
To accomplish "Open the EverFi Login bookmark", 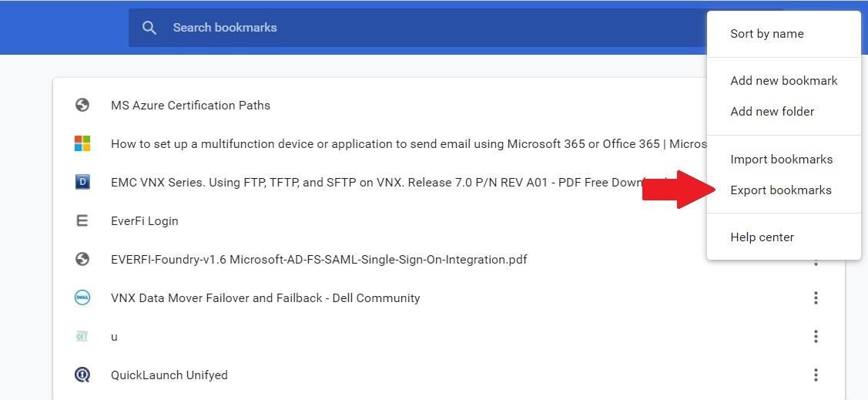I will click(x=145, y=221).
